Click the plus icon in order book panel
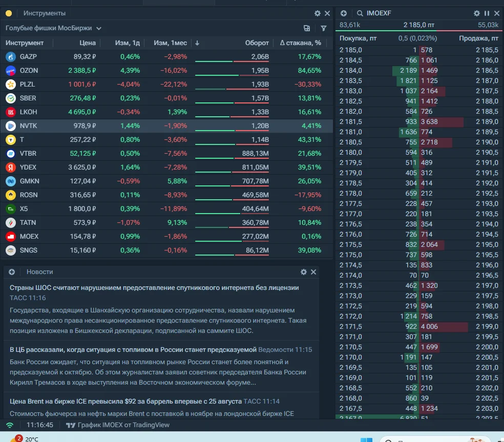 344,13
